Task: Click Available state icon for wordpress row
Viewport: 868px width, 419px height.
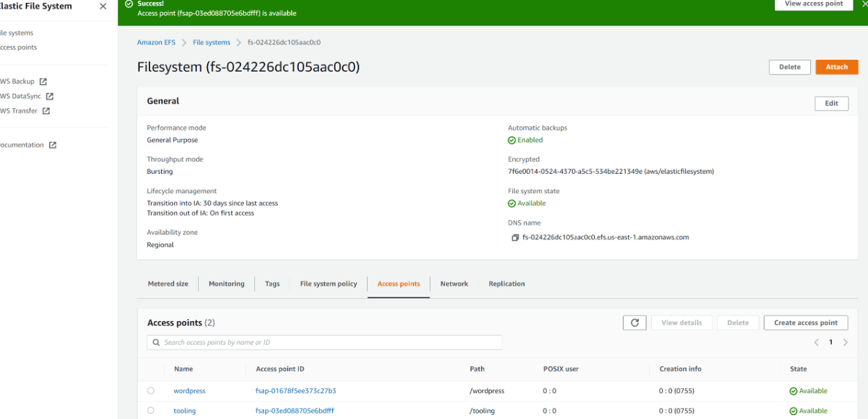Action: pos(793,391)
